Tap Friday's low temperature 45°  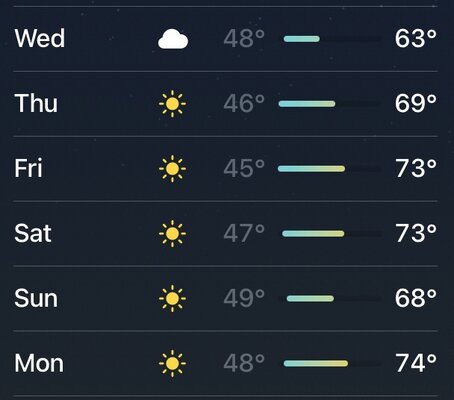click(x=244, y=168)
